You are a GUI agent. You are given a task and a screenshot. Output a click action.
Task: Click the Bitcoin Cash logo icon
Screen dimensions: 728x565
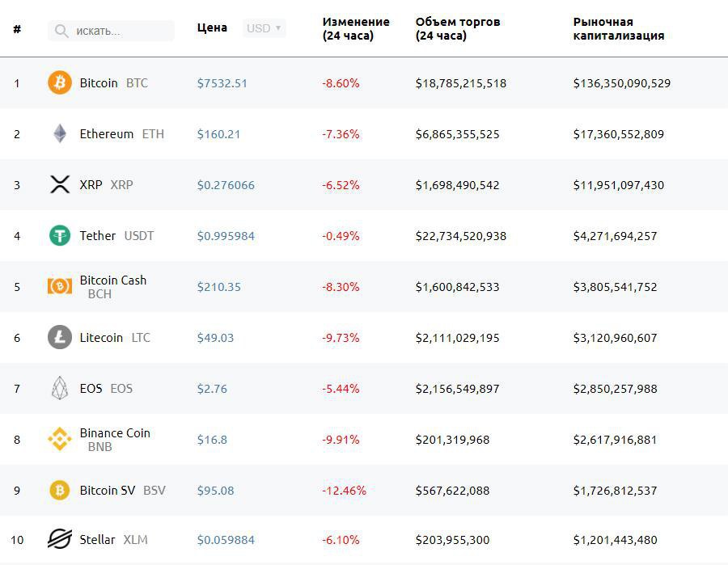(x=60, y=286)
